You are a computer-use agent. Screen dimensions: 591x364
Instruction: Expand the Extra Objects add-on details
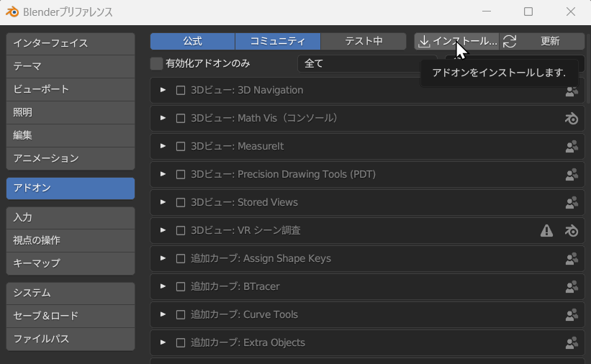tap(163, 342)
